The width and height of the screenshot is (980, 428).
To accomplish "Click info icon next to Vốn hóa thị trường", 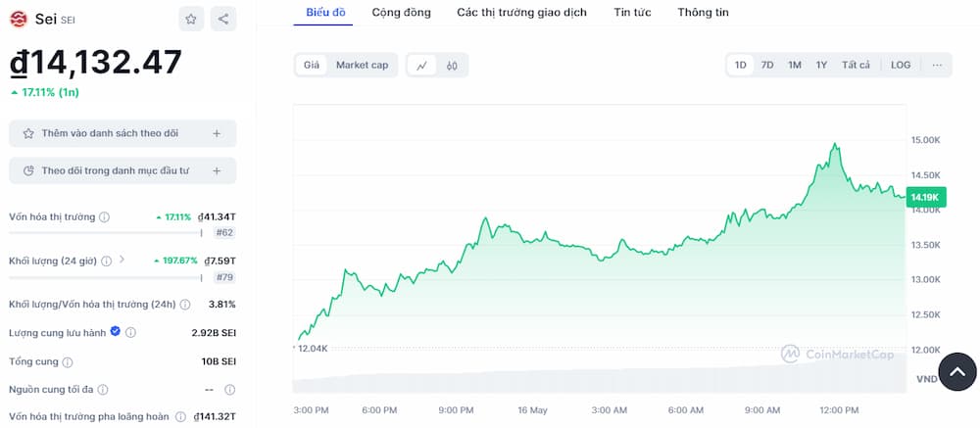I will [105, 217].
